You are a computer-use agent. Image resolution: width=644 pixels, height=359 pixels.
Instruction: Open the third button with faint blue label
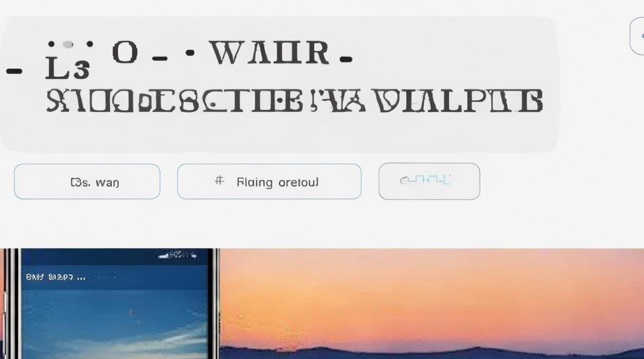click(429, 181)
